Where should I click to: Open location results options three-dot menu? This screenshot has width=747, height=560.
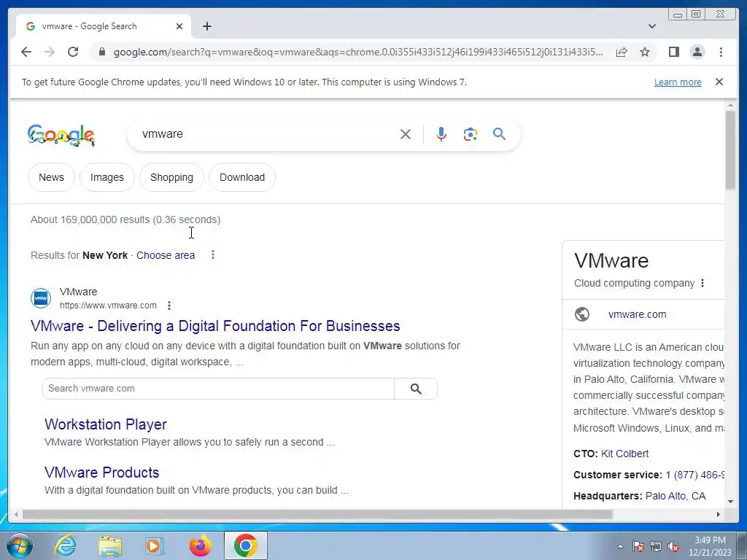click(213, 254)
